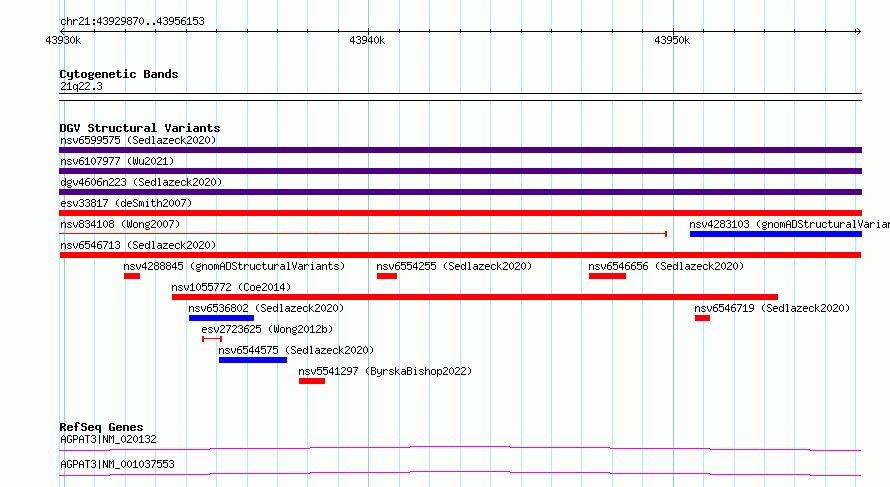Click the RefSeq Genes track heading
Viewport: 890px width, 487px height.
(101, 427)
